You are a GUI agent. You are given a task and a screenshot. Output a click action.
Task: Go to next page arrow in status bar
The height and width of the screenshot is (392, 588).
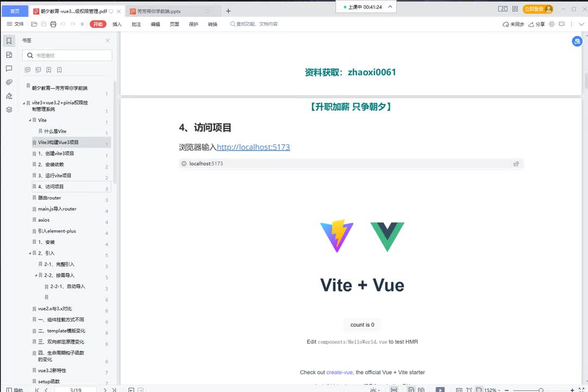pyautogui.click(x=106, y=390)
